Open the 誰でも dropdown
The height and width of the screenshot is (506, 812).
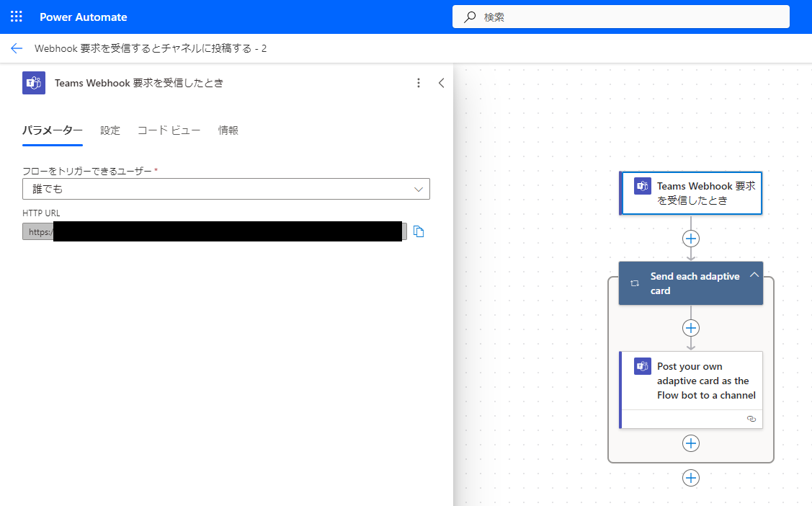(x=226, y=189)
